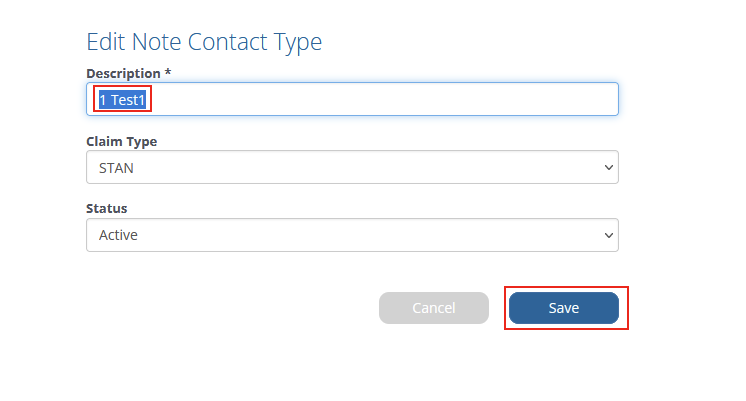Click the Save button
This screenshot has width=746, height=401.
point(563,308)
